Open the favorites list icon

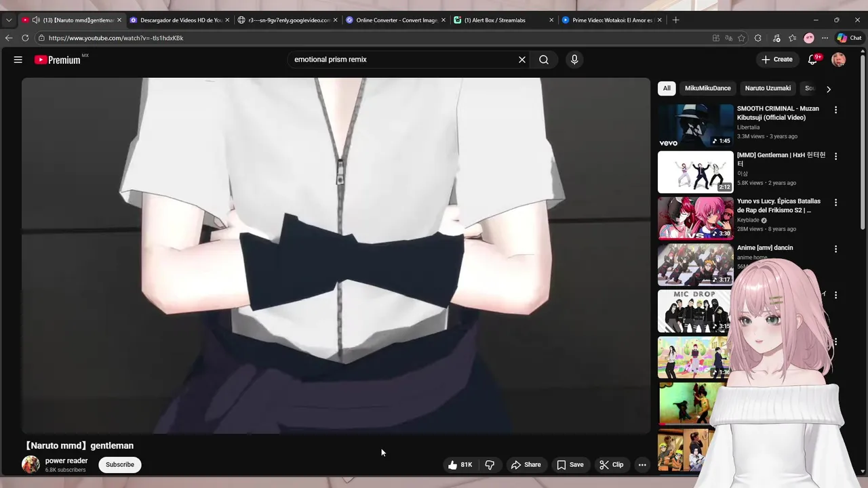coord(792,38)
